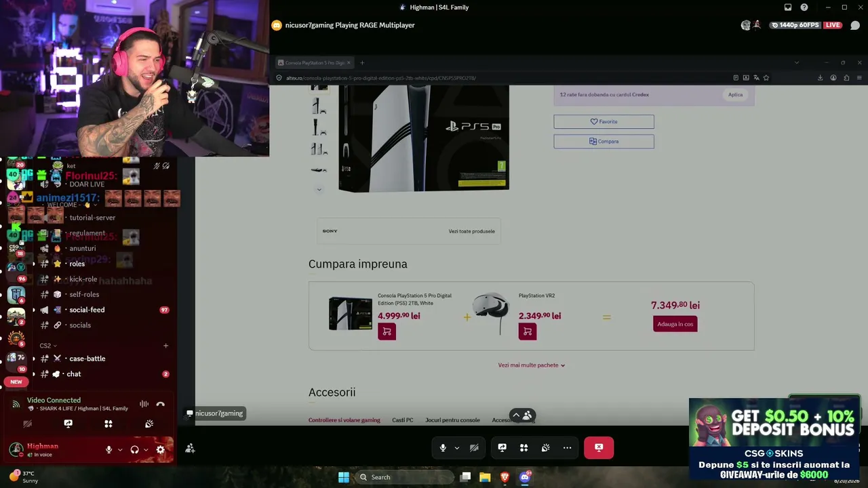Open soundboard icon in voice panel

[x=149, y=424]
